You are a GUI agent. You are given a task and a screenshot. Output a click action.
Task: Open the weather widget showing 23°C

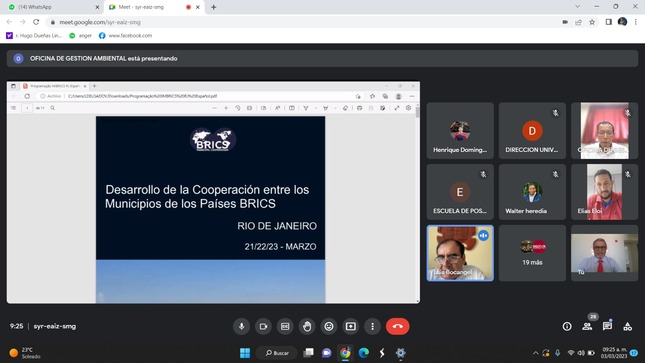pyautogui.click(x=26, y=353)
